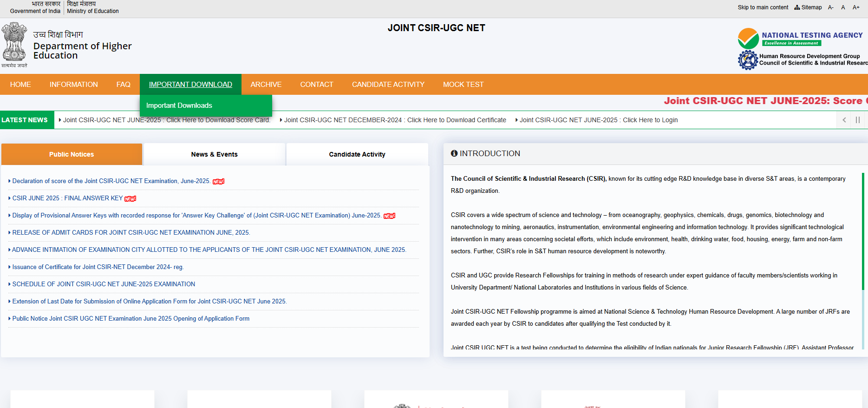Click the Introduction panel green scrollbar
This screenshot has width=868, height=408.
[863, 232]
